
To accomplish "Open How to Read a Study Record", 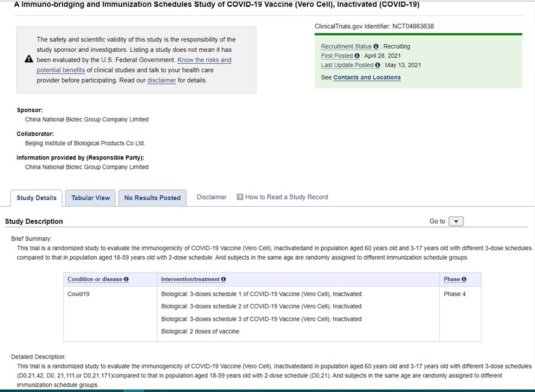I will pyautogui.click(x=286, y=197).
